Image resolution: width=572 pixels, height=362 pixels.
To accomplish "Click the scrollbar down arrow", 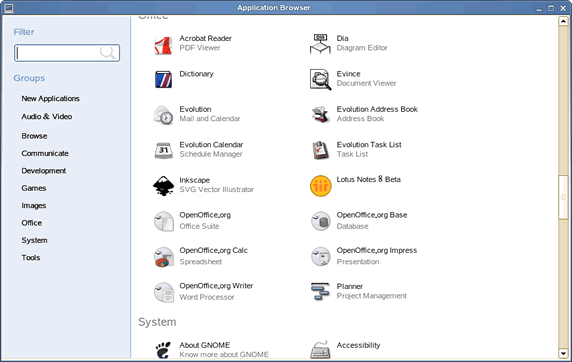I will point(563,353).
